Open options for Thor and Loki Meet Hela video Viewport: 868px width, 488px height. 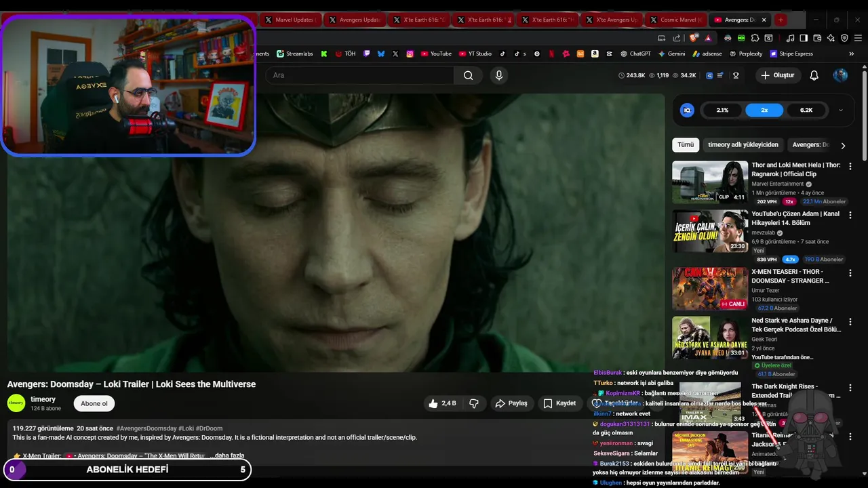[850, 166]
